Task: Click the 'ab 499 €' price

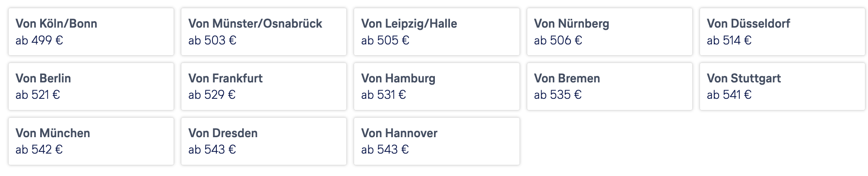Action: point(39,41)
